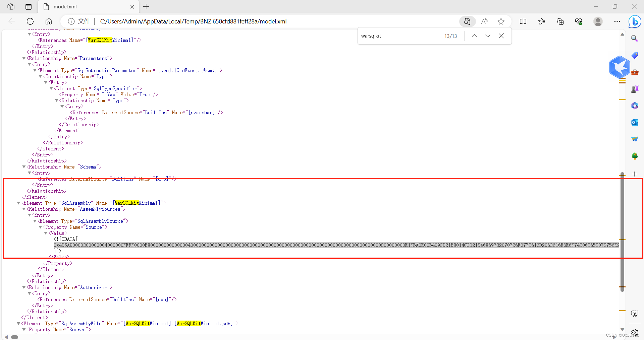Open the sidebar Shopping tag icon
644x340 pixels.
pyautogui.click(x=635, y=55)
